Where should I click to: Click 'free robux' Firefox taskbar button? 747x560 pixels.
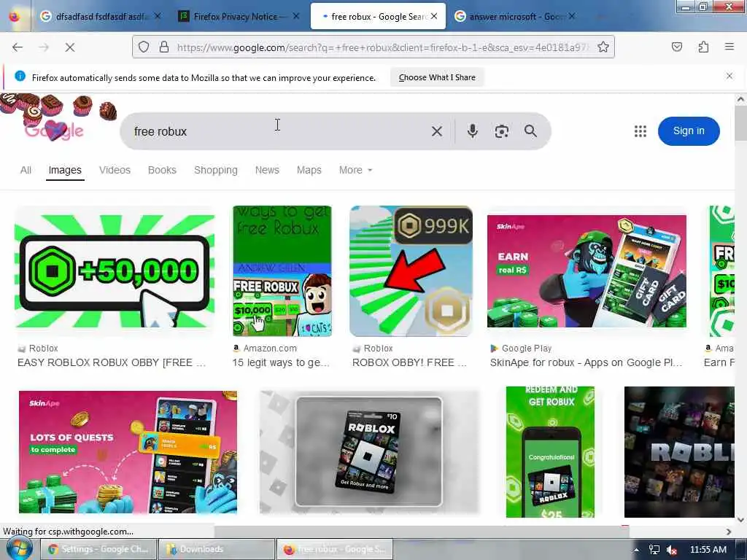[335, 549]
